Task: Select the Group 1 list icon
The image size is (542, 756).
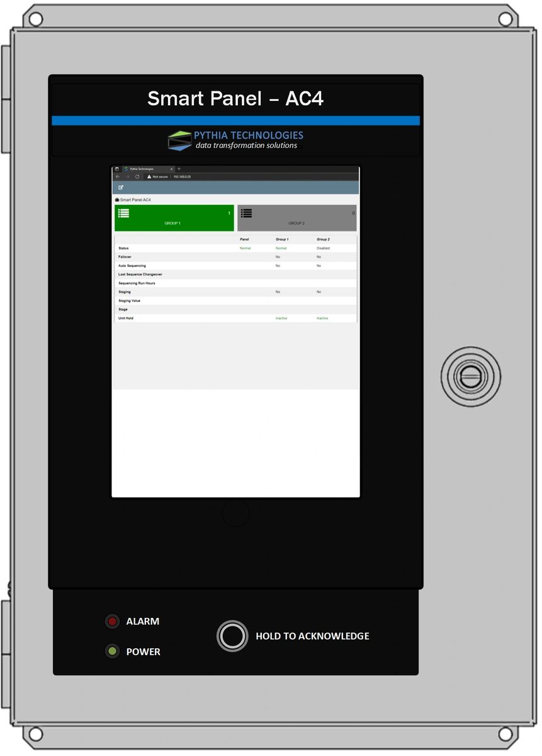Action: [124, 214]
